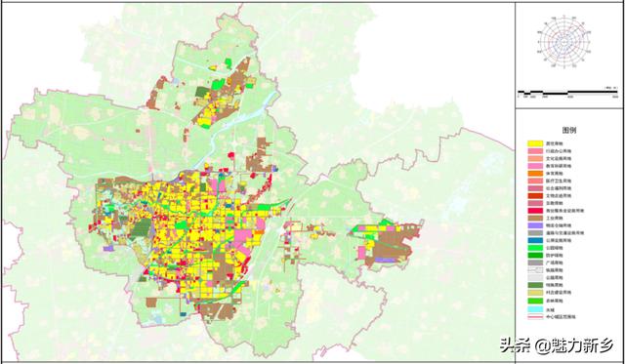Click the yellow 居住用地 legend swatch
Screen dimensions: 625x364
click(535, 143)
